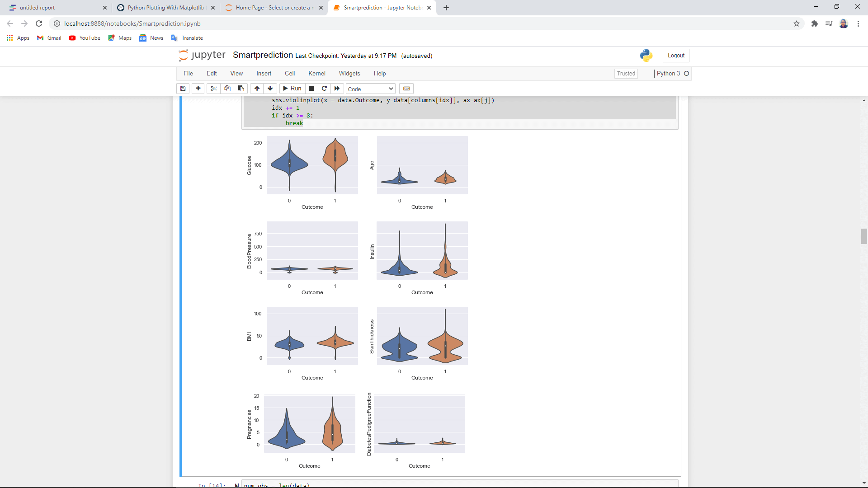This screenshot has height=488, width=868.
Task: Click the Copy selected cells icon
Action: point(227,88)
